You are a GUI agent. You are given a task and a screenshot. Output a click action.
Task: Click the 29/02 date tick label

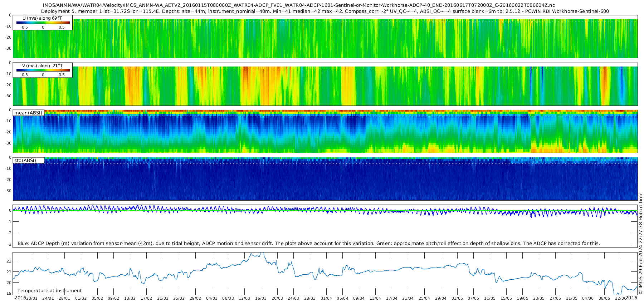[x=195, y=298]
